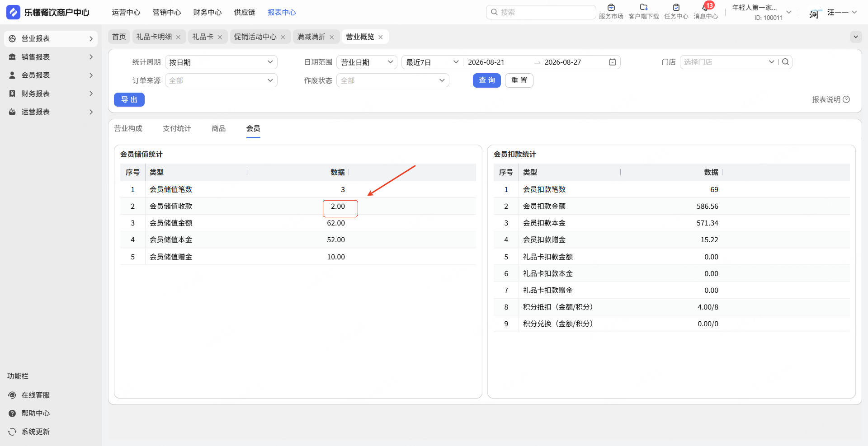Image resolution: width=868 pixels, height=446 pixels.
Task: Click 营业报表 sidebar icon
Action: tap(12, 39)
